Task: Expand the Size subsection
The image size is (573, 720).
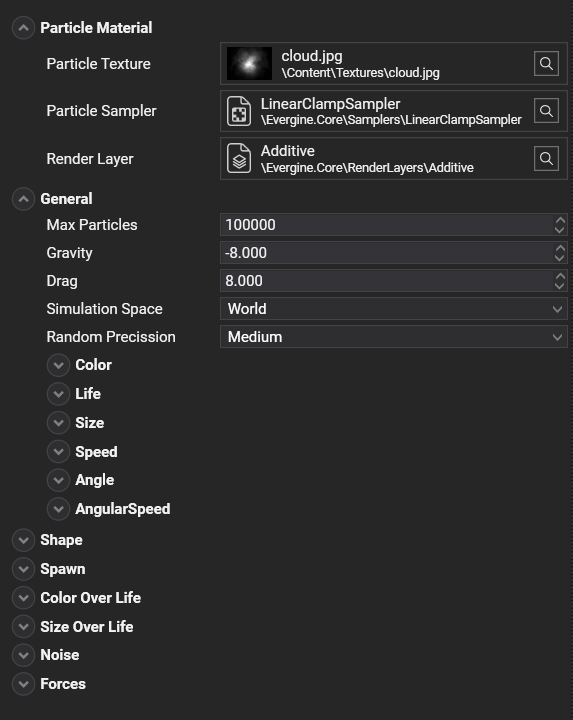Action: (x=58, y=423)
